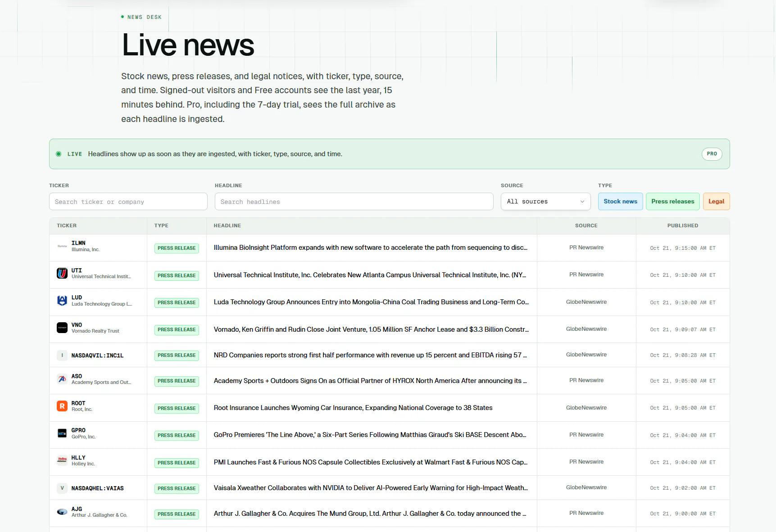Viewport: 776px width, 532px height.
Task: Select the HLLY ticker symbol
Action: coord(78,458)
